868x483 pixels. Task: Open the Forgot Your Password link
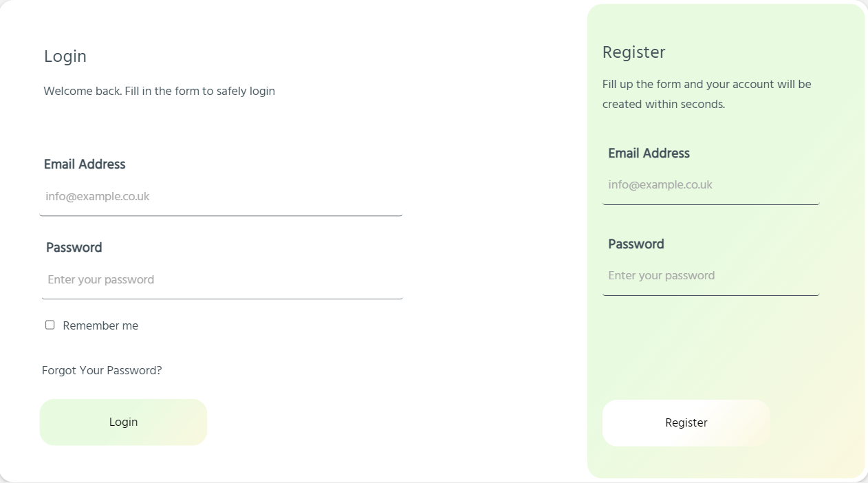pyautogui.click(x=102, y=371)
